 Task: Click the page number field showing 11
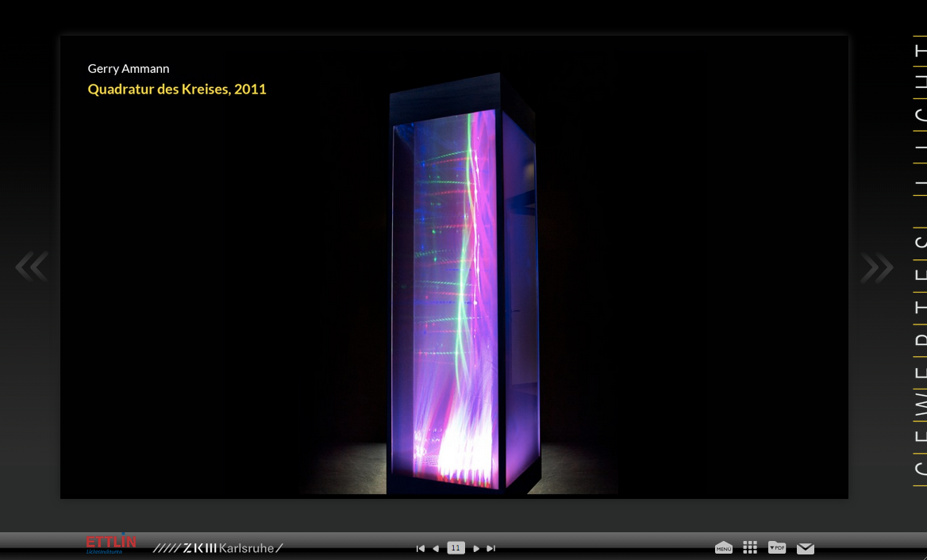[x=456, y=548]
